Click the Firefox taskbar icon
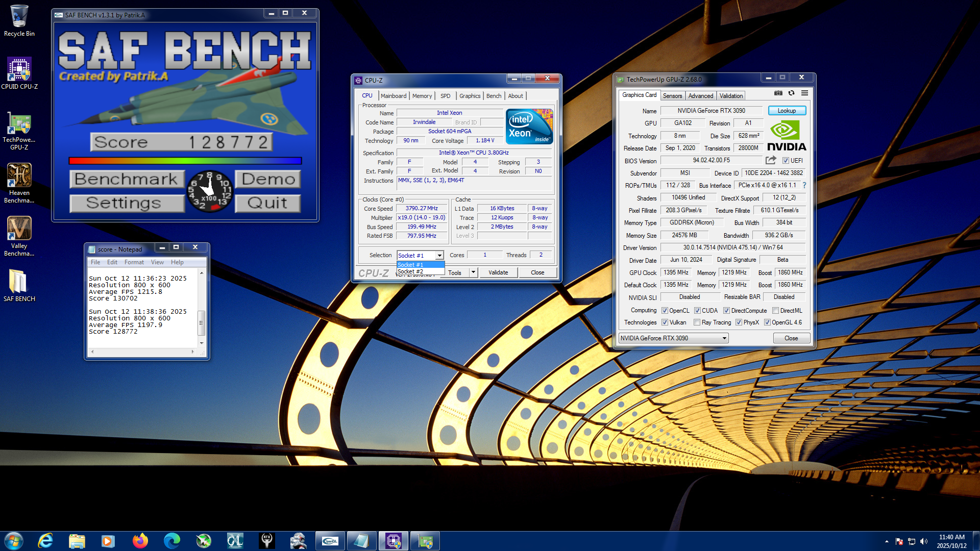 [140, 541]
